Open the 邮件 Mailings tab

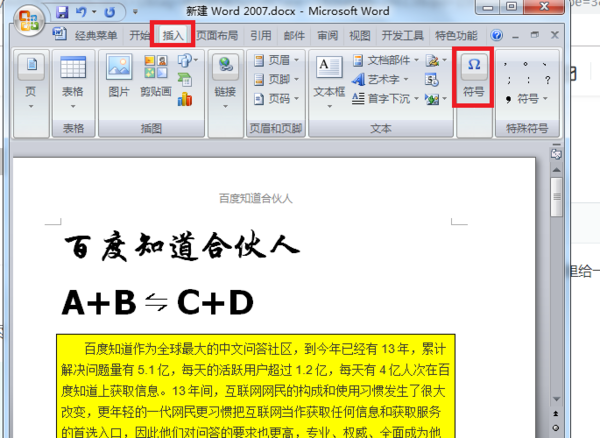[x=294, y=36]
